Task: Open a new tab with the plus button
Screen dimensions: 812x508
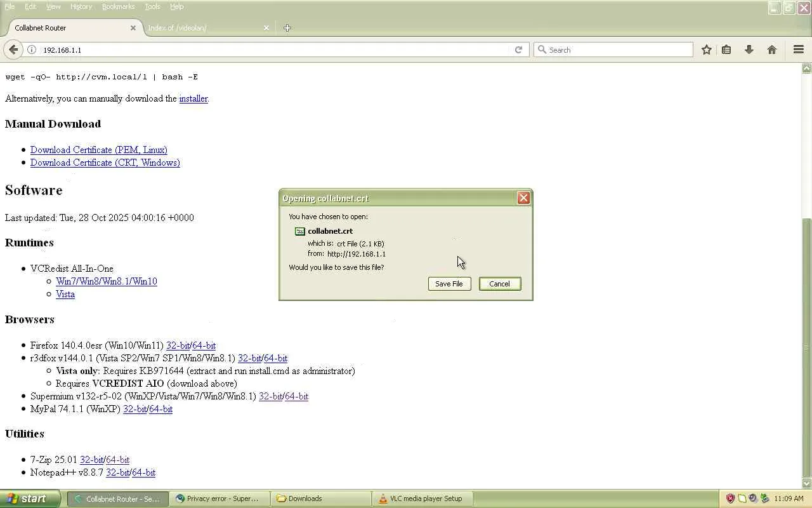Action: tap(287, 28)
